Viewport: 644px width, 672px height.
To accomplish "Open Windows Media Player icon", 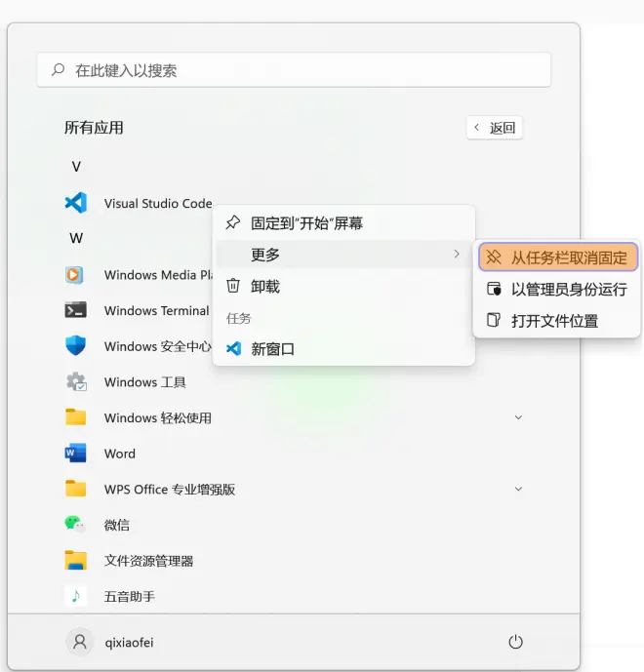I will pos(74,275).
